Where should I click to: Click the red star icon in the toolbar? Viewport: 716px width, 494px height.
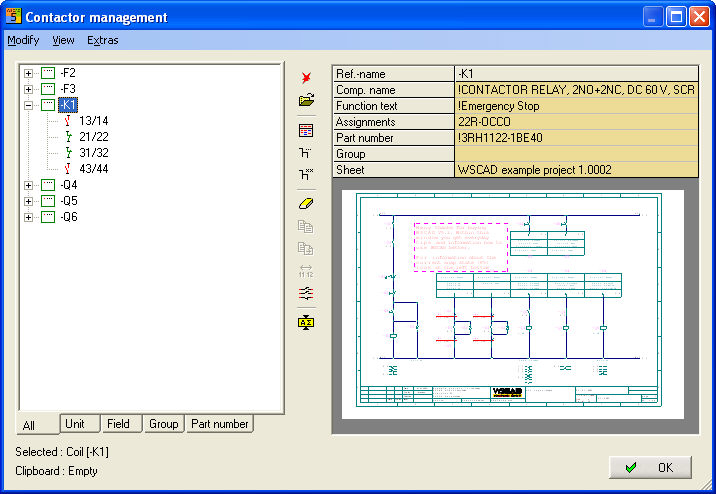pyautogui.click(x=306, y=78)
